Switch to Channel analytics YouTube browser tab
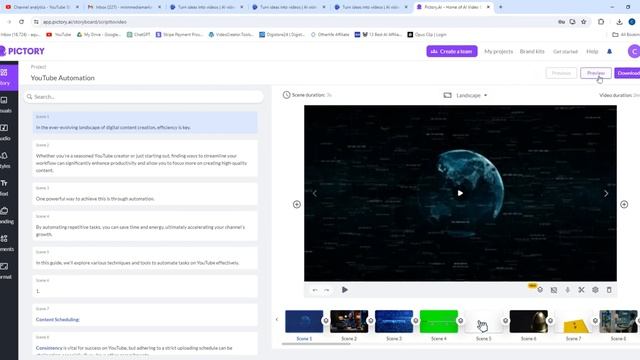 (42, 7)
